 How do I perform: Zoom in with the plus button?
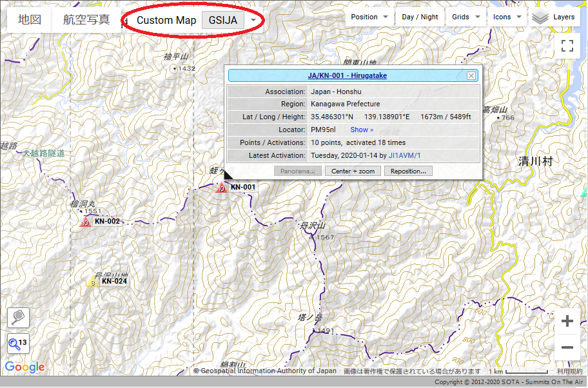(x=567, y=321)
